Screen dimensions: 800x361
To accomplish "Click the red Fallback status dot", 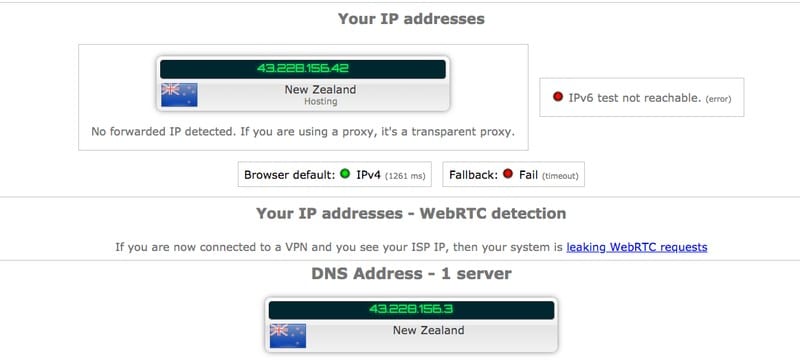I will [507, 174].
